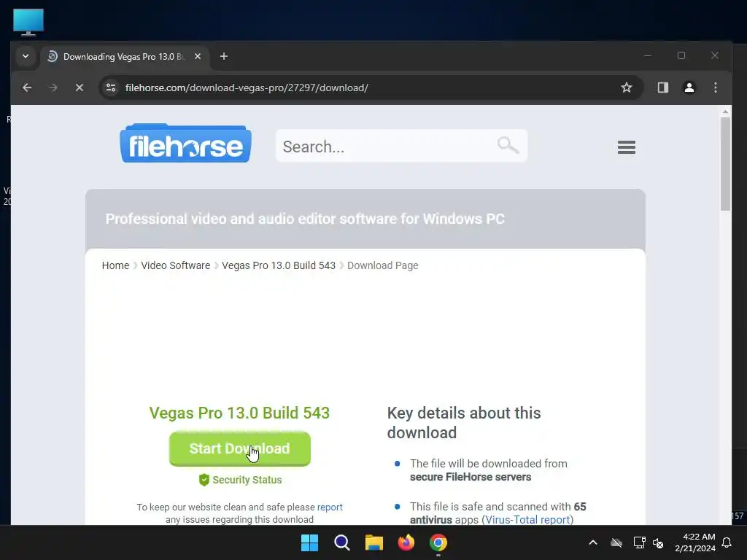Bookmark this page with the star icon
Viewport: 747px width, 560px height.
pos(627,87)
